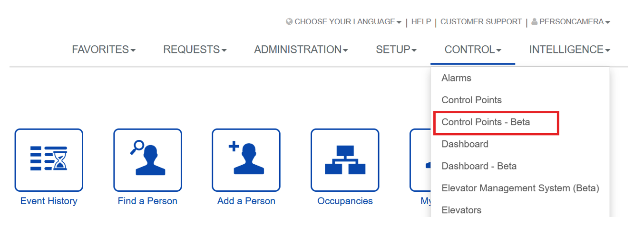Open the Setup dropdown menu
The width and height of the screenshot is (644, 237).
[396, 49]
